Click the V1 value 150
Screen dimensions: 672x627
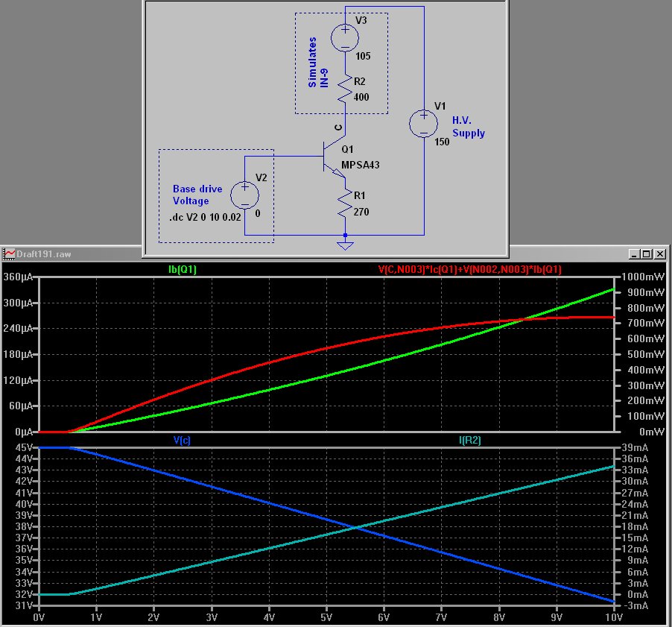pyautogui.click(x=442, y=142)
